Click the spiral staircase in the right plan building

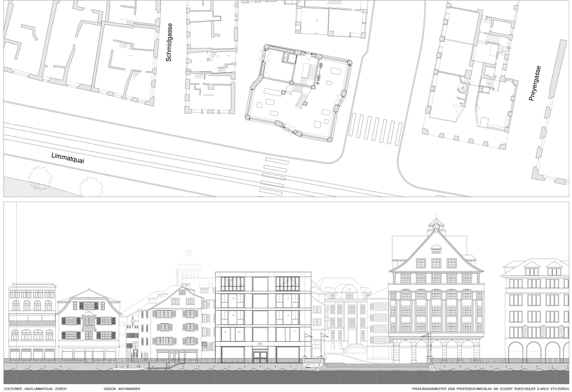point(463,88)
